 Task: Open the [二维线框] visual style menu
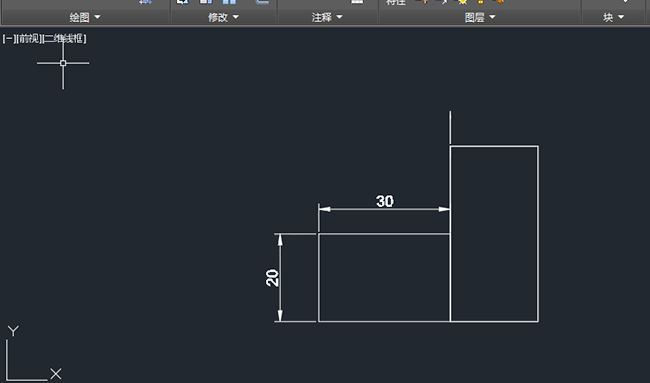(64, 39)
